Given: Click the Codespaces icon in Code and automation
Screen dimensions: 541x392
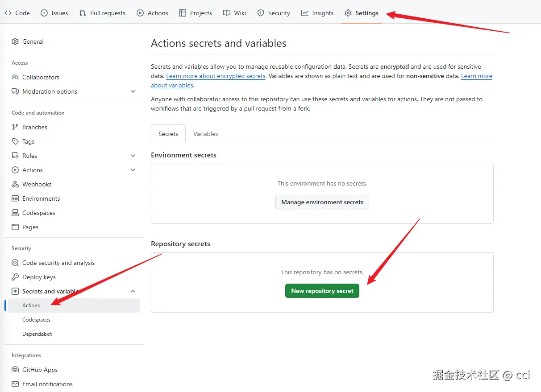Looking at the screenshot, I should (x=15, y=213).
